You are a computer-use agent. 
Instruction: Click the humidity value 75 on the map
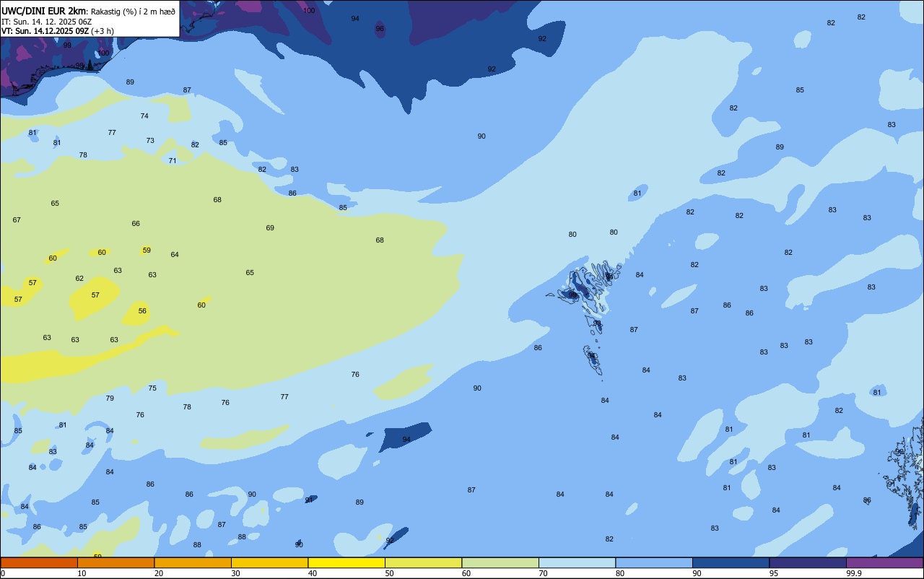pos(152,388)
